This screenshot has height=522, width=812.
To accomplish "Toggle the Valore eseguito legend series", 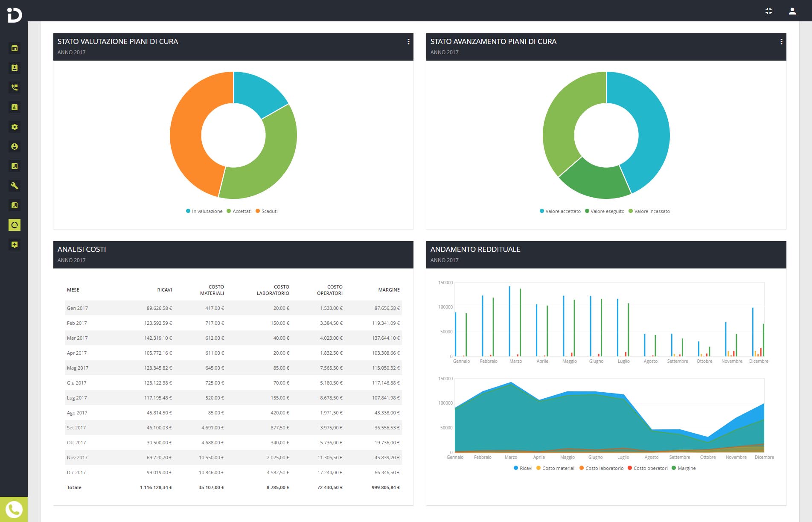I will [605, 211].
